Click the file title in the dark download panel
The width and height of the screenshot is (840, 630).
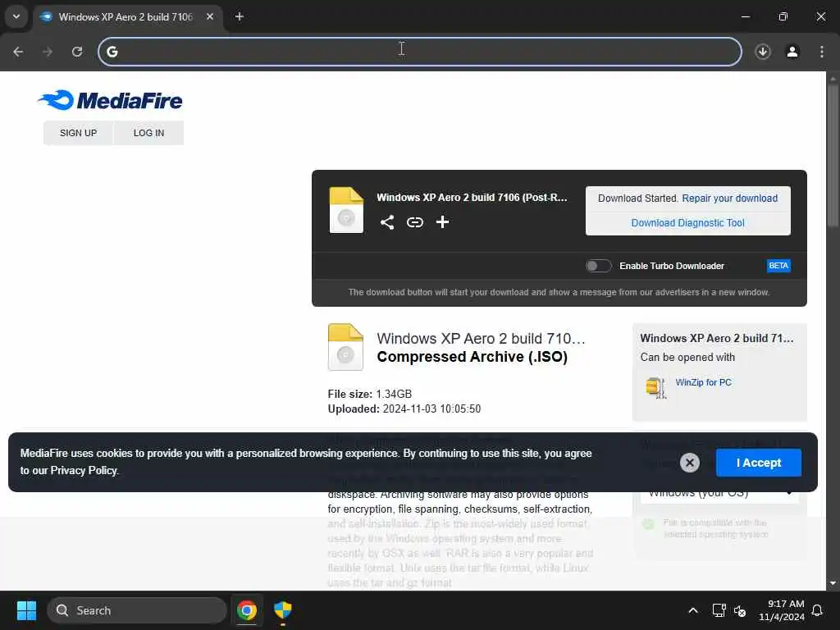coord(472,197)
